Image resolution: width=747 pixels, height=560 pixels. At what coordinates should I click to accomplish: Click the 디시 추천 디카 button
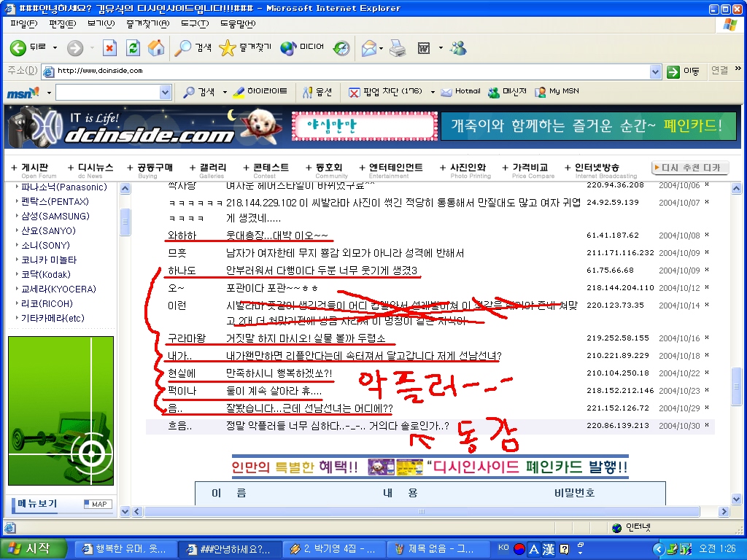pos(690,168)
